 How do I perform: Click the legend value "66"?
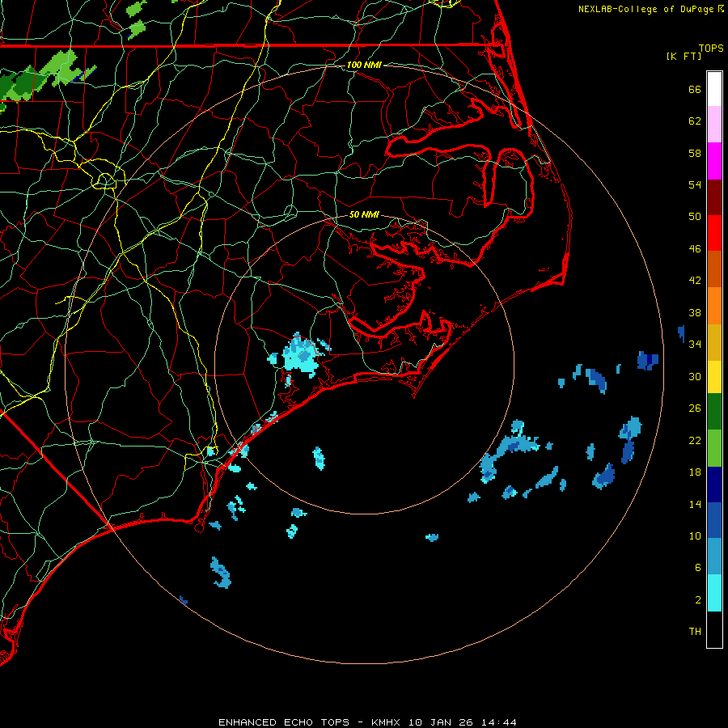click(695, 89)
